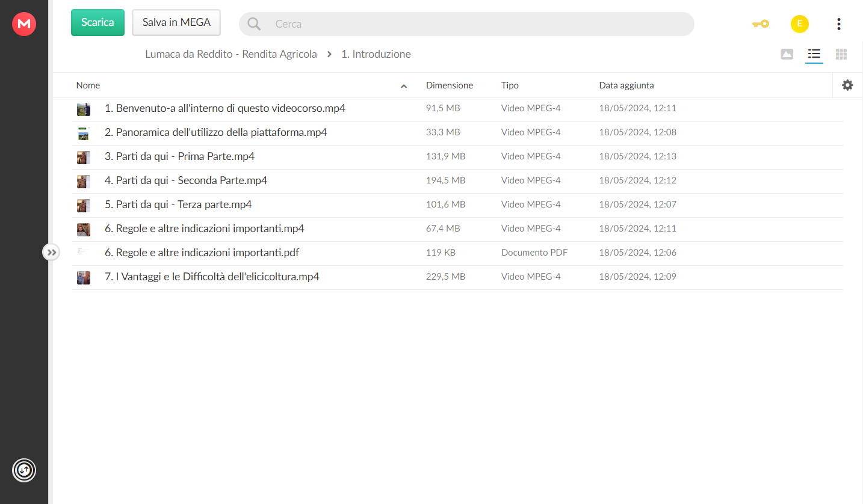Open transfers icon in sidebar
The image size is (863, 504).
click(x=24, y=470)
